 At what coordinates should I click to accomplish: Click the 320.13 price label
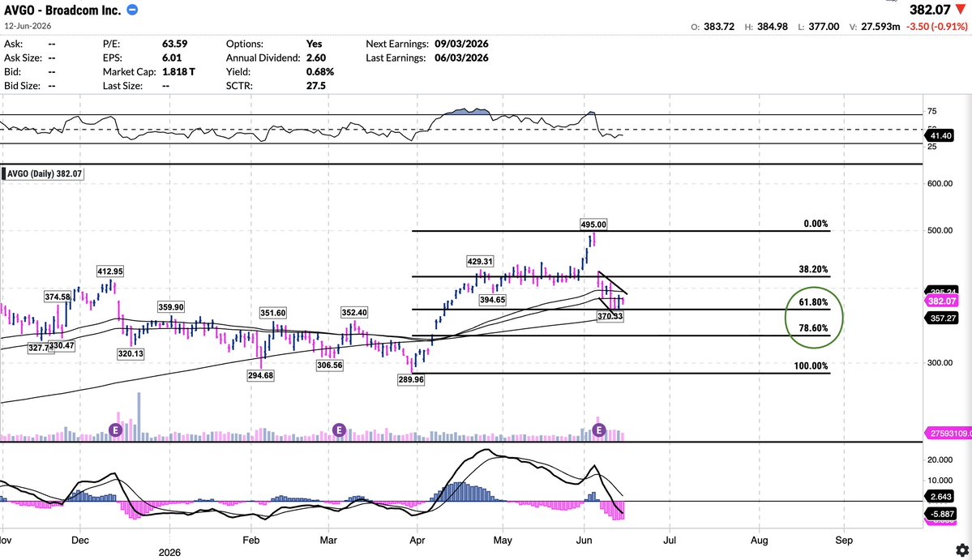[x=131, y=354]
